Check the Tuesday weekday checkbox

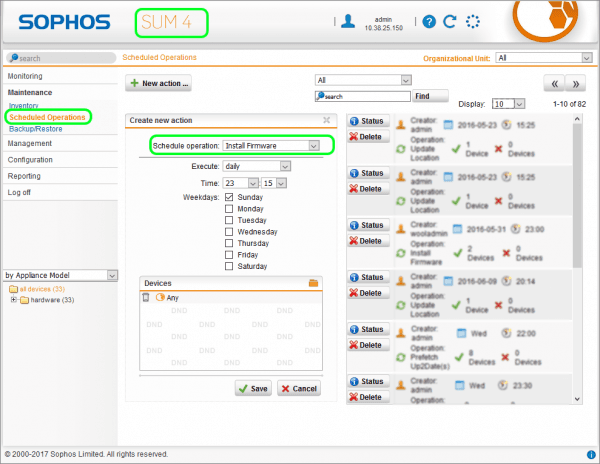(229, 220)
